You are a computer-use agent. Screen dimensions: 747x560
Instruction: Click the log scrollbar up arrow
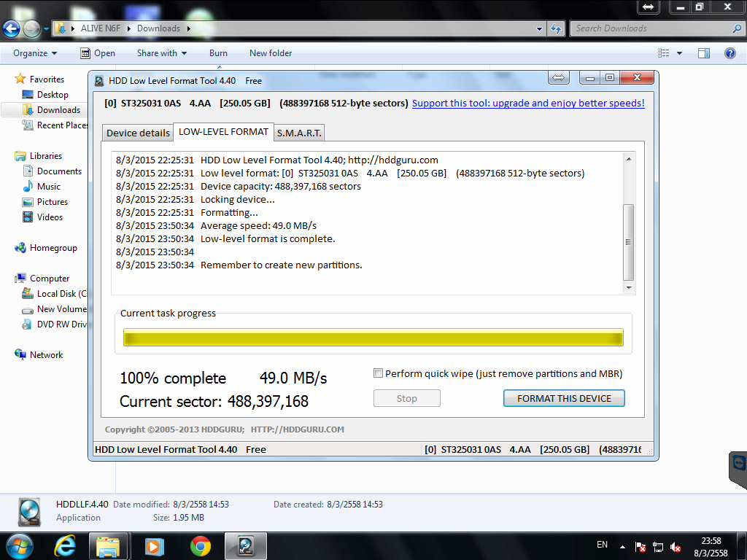[629, 158]
